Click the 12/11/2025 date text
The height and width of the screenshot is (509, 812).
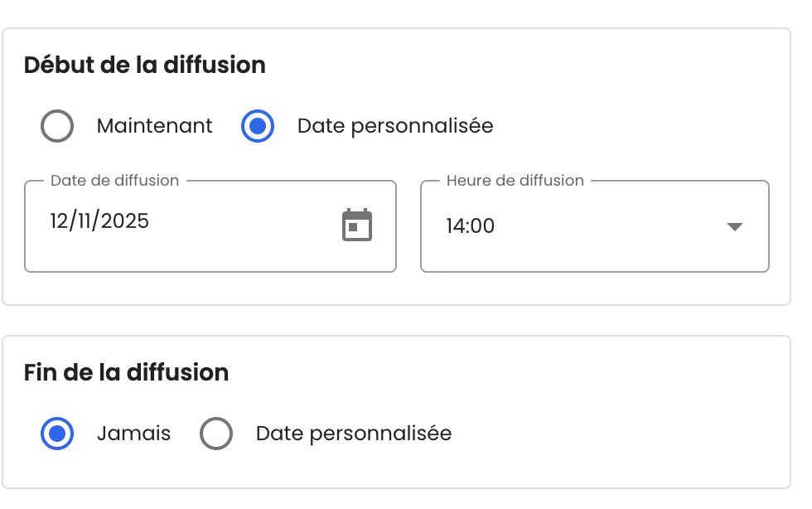click(x=99, y=221)
